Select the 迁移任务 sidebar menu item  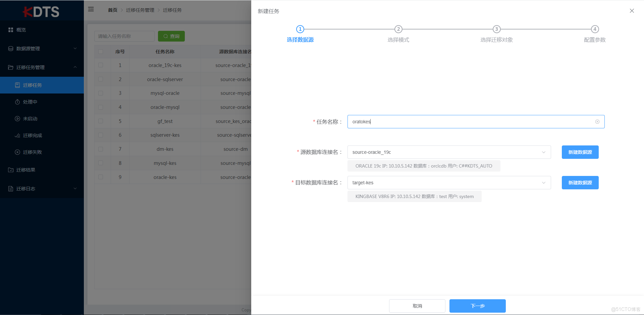tap(42, 85)
